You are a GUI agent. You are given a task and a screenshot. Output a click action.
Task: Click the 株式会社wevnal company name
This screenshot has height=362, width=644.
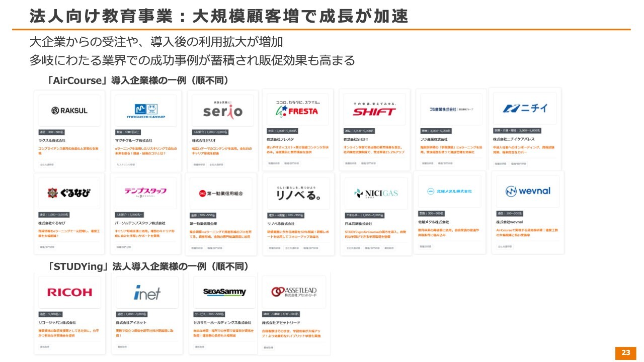click(511, 222)
